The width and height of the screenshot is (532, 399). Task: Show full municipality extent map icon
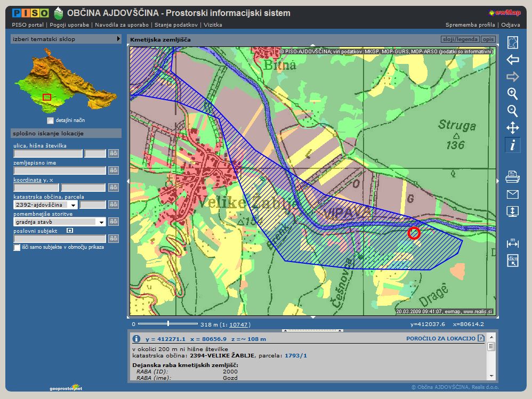[x=512, y=43]
